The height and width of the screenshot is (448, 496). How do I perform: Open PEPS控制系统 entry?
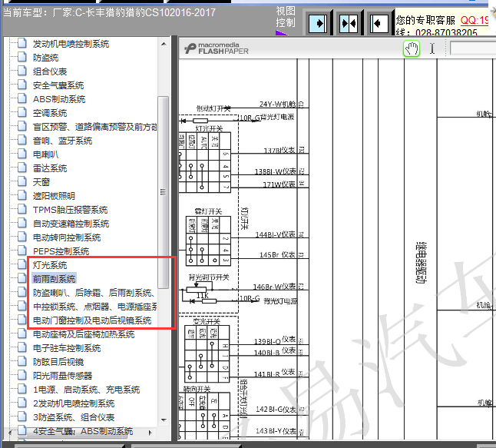click(x=61, y=251)
